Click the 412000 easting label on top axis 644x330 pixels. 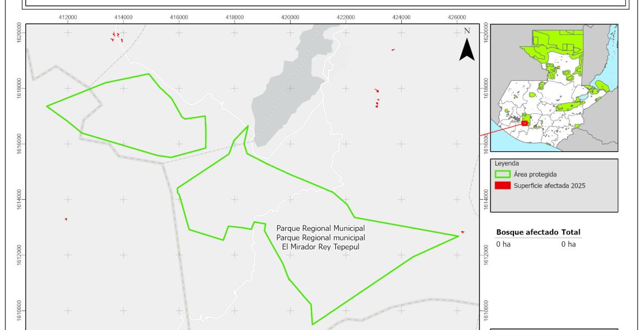pos(68,18)
